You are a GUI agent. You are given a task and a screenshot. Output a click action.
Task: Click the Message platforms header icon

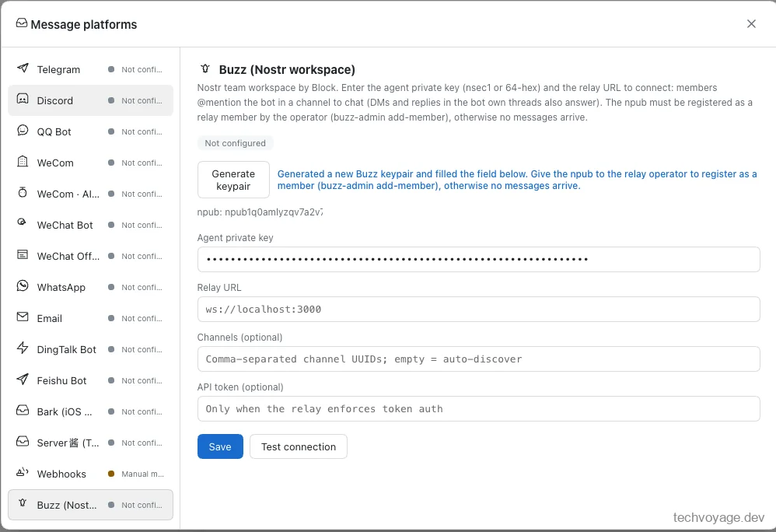point(22,23)
